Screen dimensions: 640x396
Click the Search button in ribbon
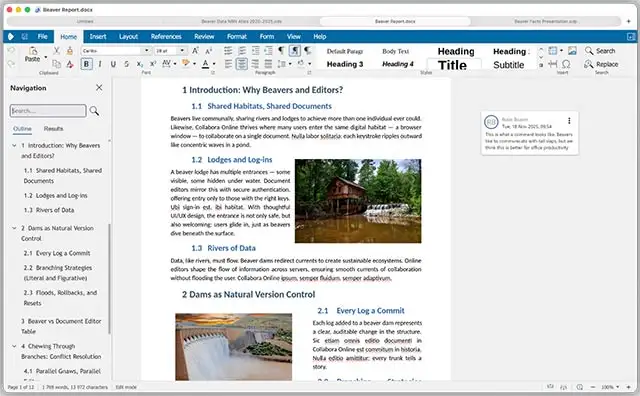coord(600,51)
